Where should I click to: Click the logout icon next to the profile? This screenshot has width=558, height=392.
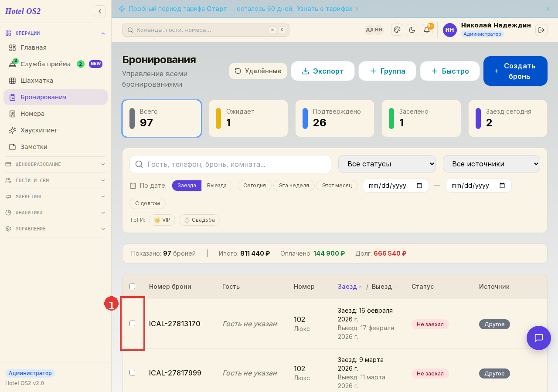coord(541,30)
